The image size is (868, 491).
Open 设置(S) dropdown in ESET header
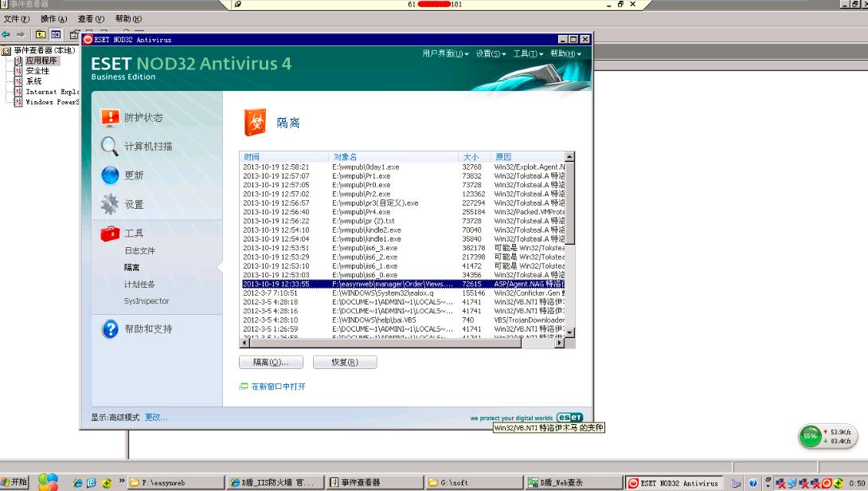pyautogui.click(x=491, y=53)
